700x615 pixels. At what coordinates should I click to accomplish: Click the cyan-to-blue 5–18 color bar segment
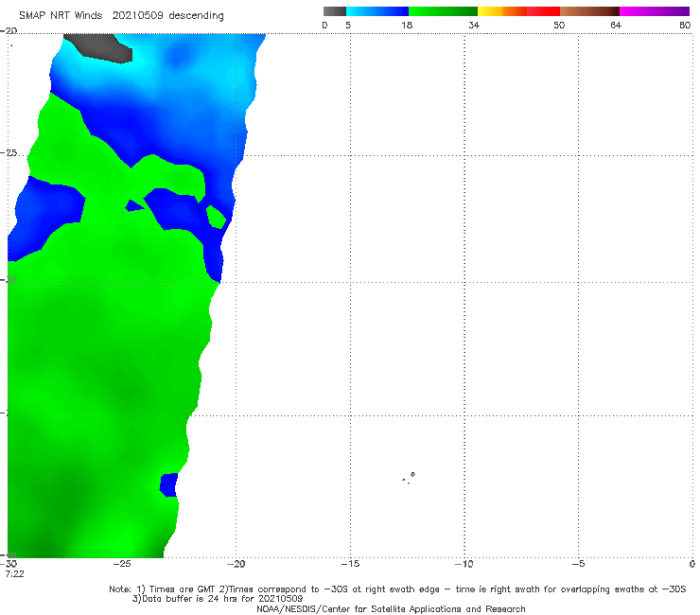point(377,11)
